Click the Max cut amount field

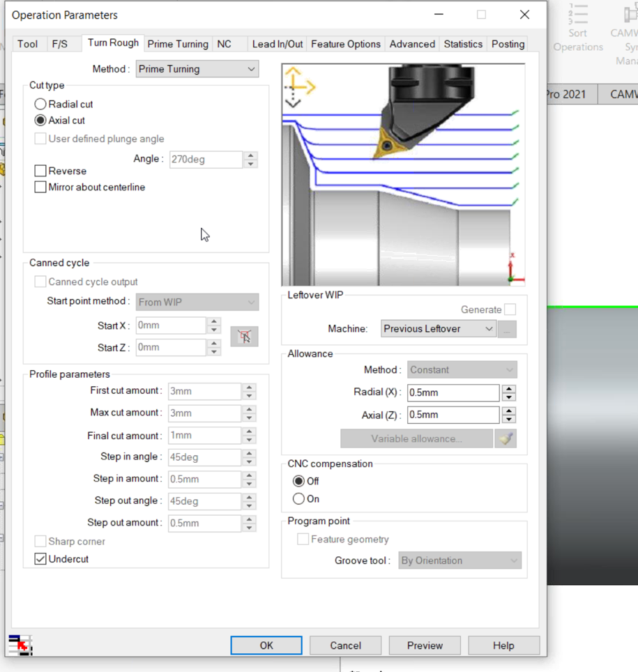(x=204, y=413)
